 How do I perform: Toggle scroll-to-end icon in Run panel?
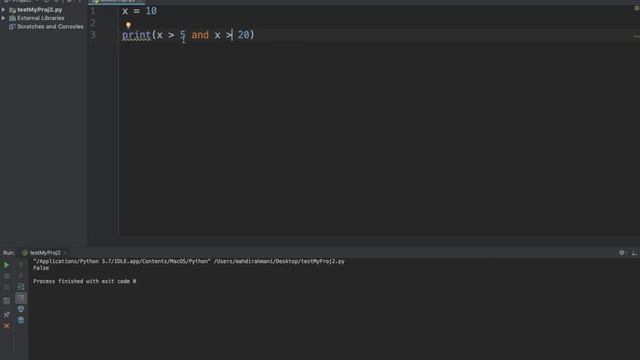(21, 298)
